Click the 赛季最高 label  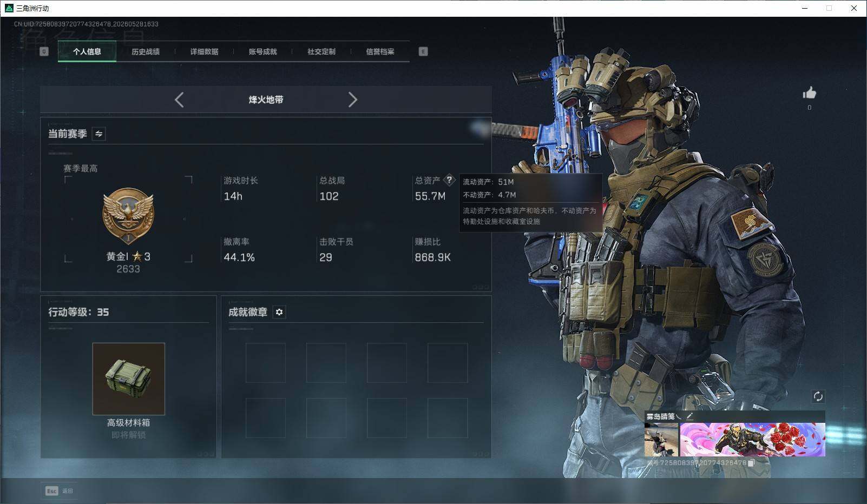tap(81, 168)
